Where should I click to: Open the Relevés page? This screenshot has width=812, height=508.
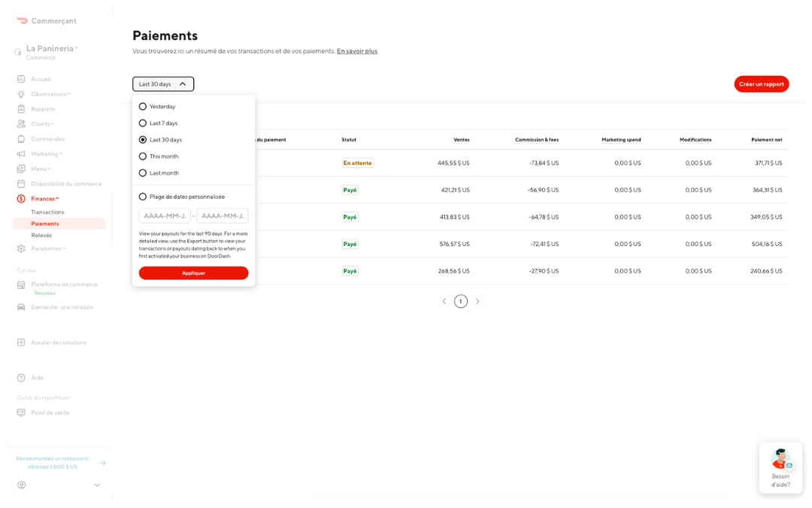tap(43, 234)
